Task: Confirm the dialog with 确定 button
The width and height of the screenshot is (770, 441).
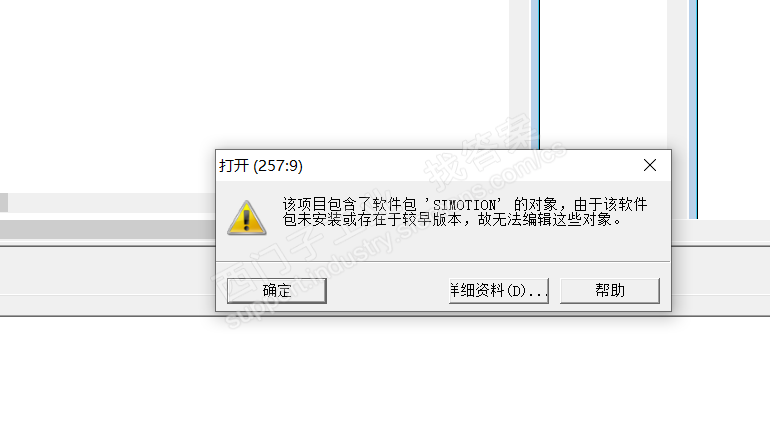Action: click(x=277, y=291)
